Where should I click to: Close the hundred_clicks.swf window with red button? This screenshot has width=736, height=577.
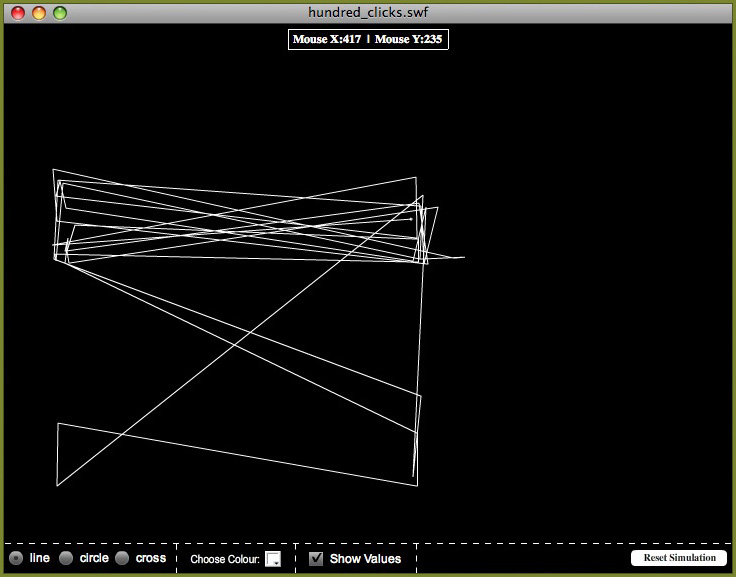[18, 13]
